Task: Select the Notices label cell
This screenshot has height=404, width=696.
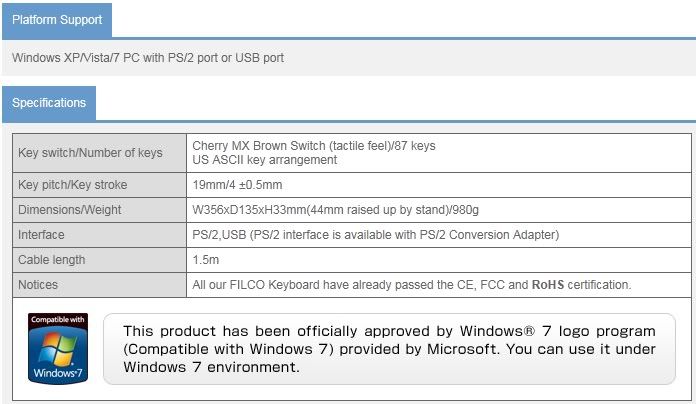Action: (99, 285)
